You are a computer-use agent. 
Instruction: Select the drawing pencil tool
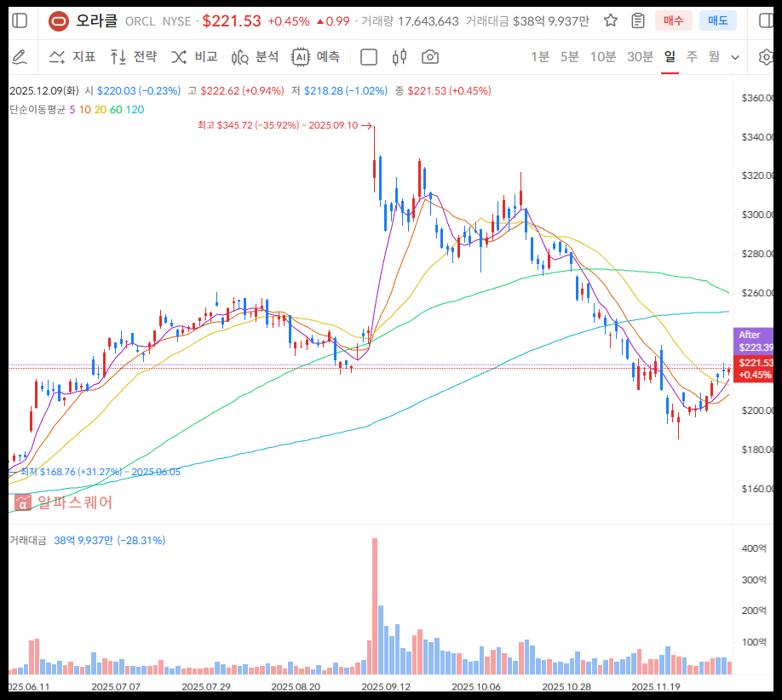[19, 57]
